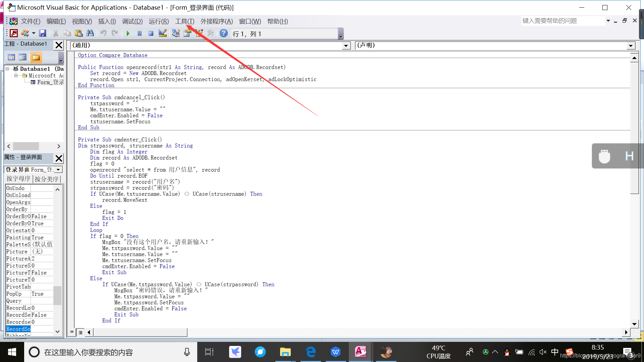The image size is (644, 362).
Task: Click project tree horizontal scroll right arrow
Action: (59, 146)
